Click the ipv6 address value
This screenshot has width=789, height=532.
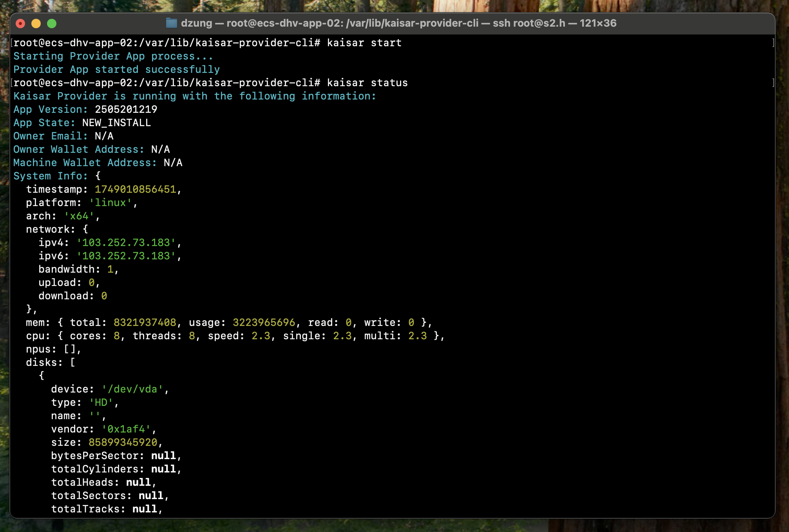point(126,256)
